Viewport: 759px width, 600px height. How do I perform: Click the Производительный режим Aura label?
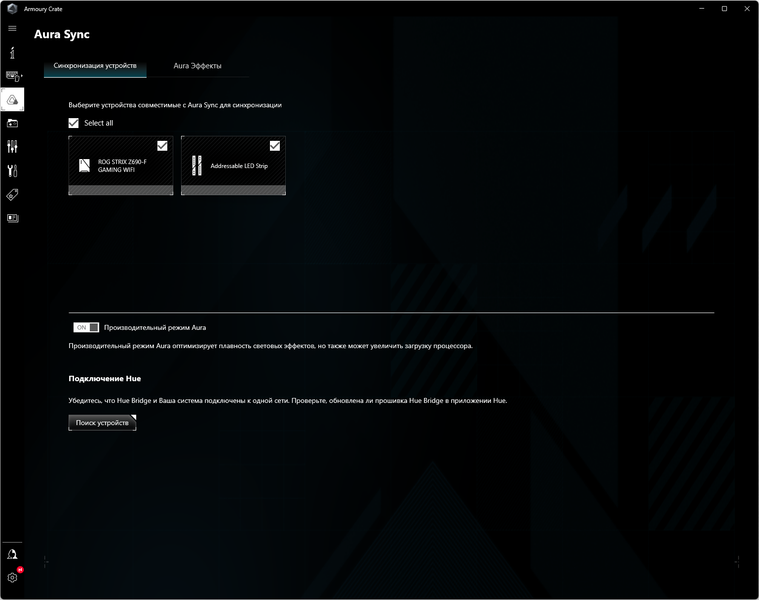click(x=155, y=328)
